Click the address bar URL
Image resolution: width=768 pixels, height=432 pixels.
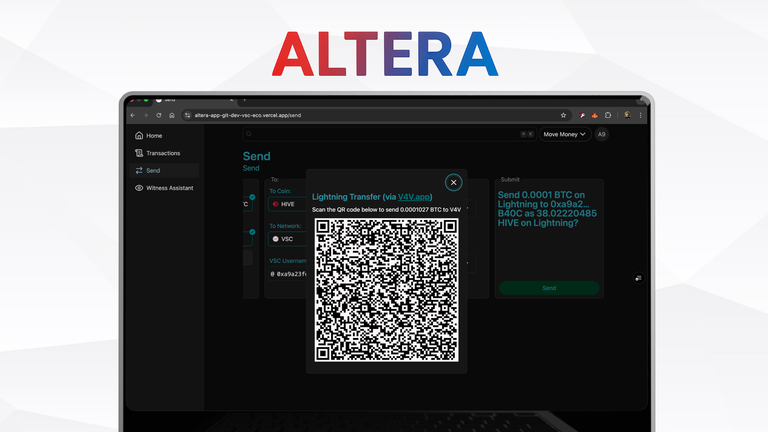pos(248,116)
